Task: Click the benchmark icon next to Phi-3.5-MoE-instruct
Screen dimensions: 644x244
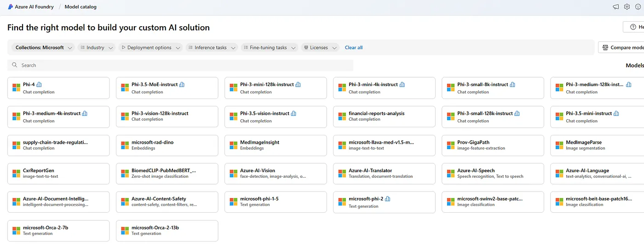Action: pos(182,85)
